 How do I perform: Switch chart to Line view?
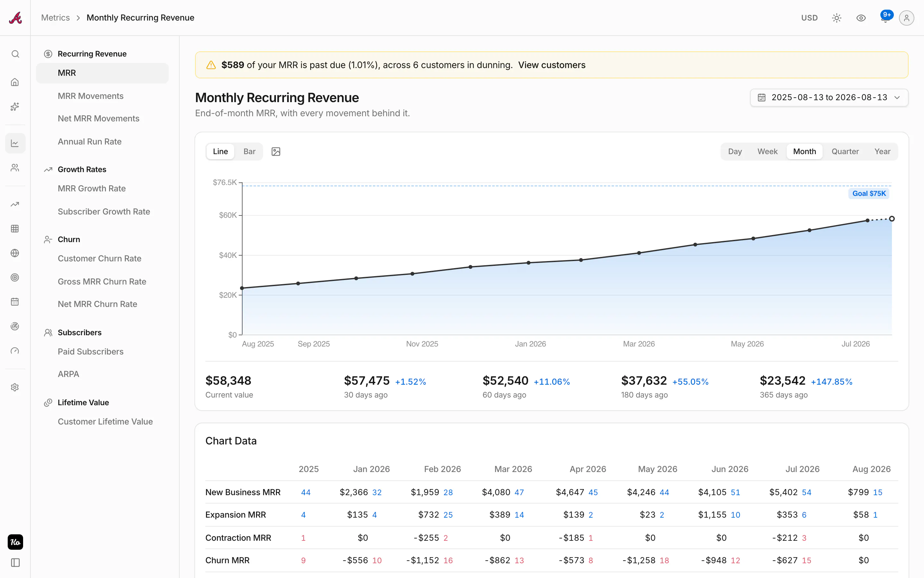[220, 151]
